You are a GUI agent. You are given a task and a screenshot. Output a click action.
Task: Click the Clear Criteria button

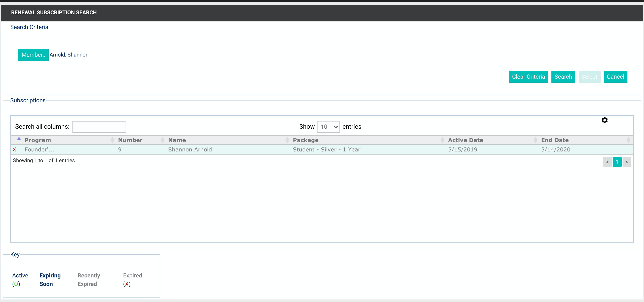528,77
